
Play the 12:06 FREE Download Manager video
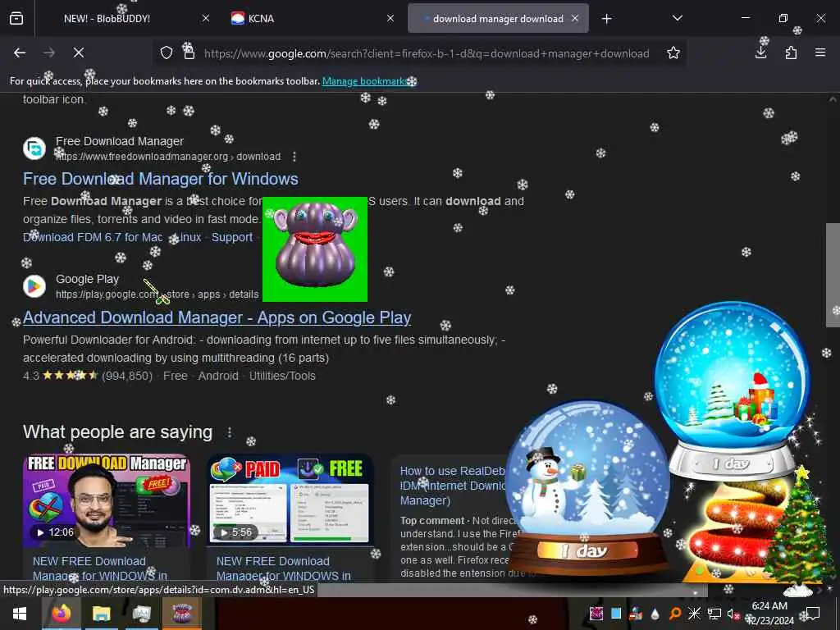[x=107, y=501]
